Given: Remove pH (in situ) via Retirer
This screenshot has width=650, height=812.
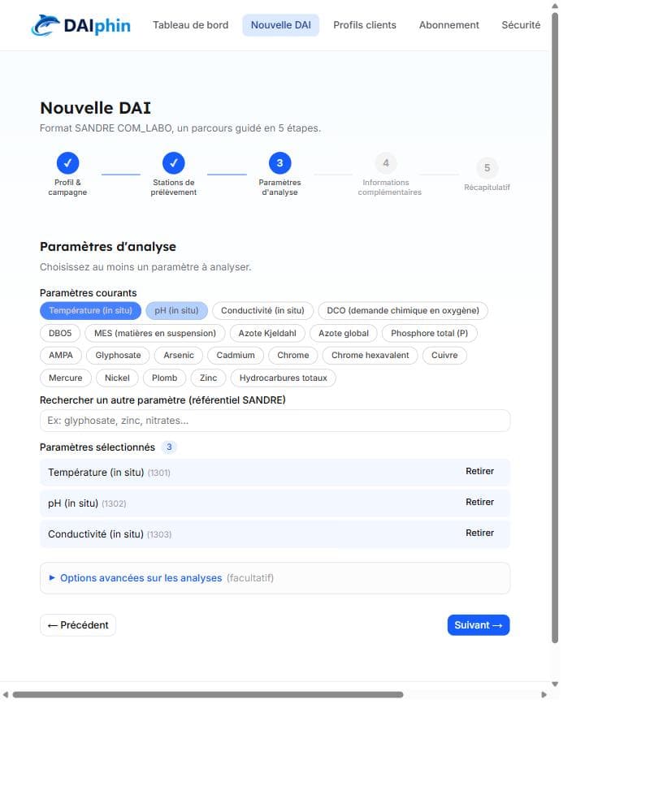Looking at the screenshot, I should tap(479, 503).
